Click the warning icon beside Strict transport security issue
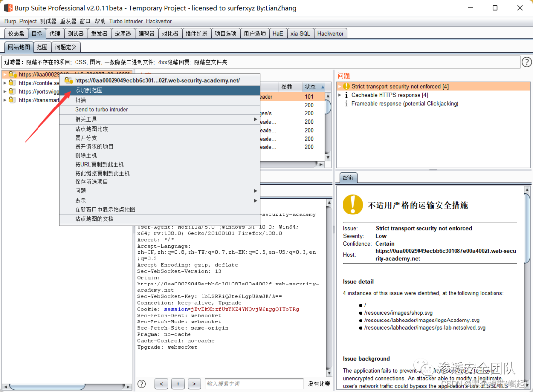Image resolution: width=533 pixels, height=392 pixels. [346, 86]
